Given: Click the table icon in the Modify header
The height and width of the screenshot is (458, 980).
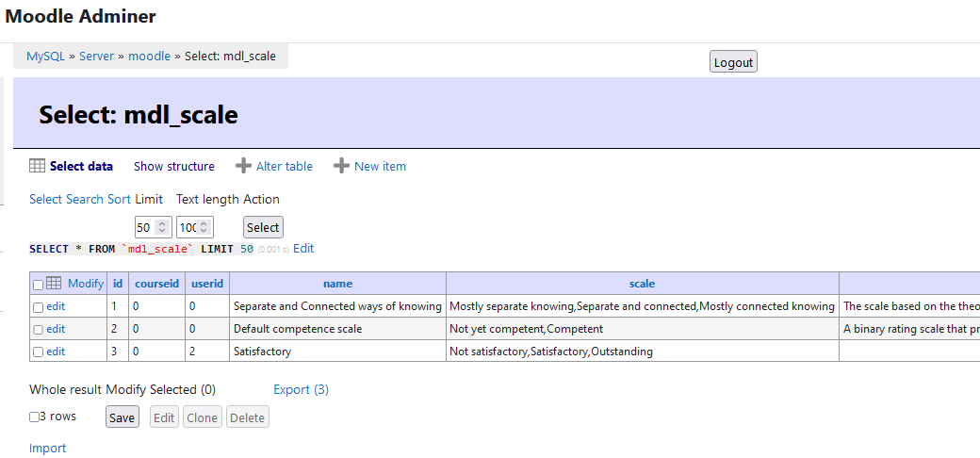Looking at the screenshot, I should [54, 283].
